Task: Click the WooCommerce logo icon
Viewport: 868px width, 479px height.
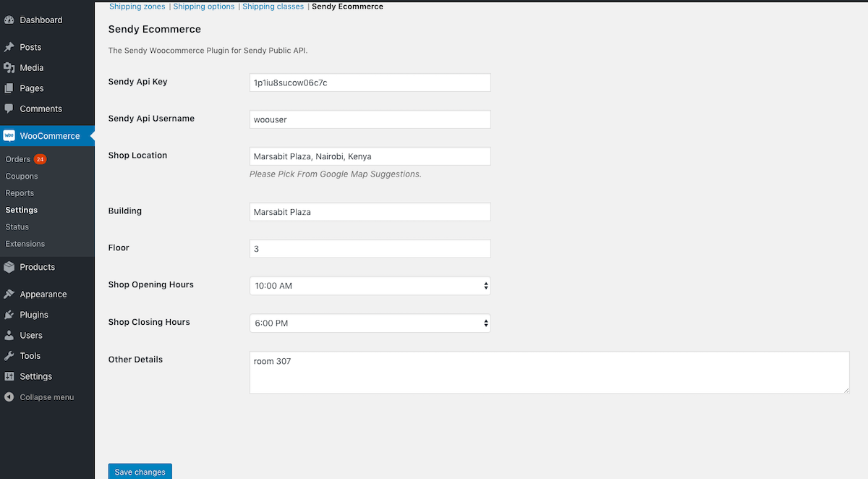Action: tap(9, 135)
